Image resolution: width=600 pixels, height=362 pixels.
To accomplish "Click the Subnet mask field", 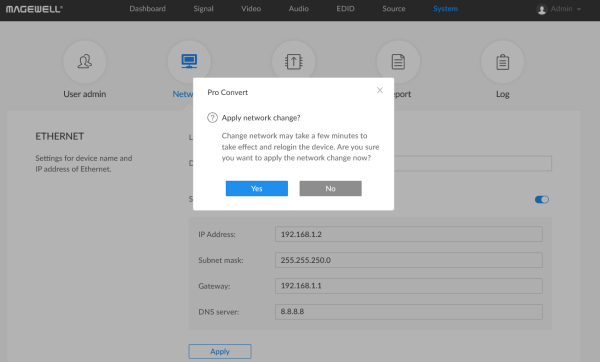I will coord(409,260).
